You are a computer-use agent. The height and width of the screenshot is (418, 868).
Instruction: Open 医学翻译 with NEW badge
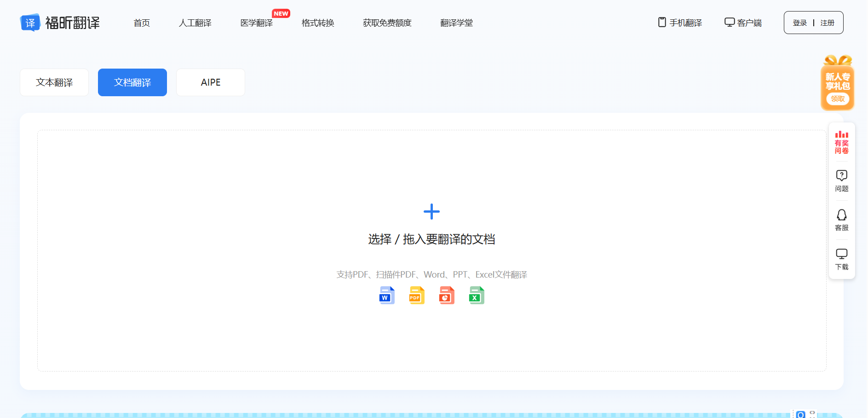click(x=257, y=23)
